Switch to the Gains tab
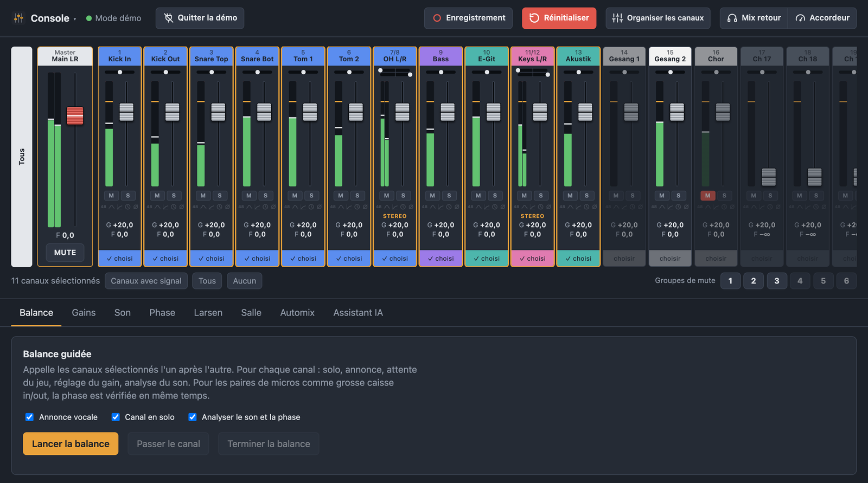The height and width of the screenshot is (483, 868). tap(84, 313)
